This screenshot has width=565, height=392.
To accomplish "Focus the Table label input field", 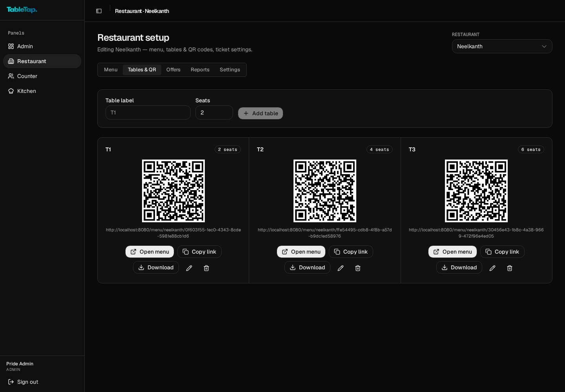I will [148, 113].
